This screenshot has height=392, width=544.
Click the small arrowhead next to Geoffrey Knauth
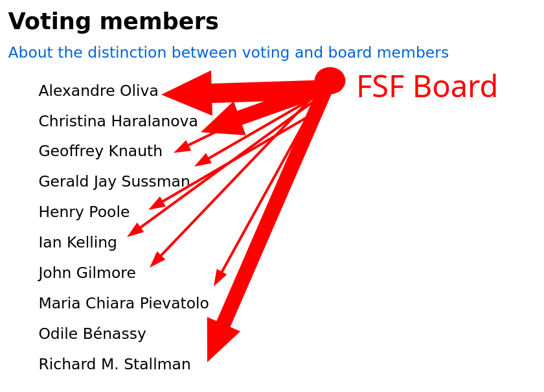point(183,147)
